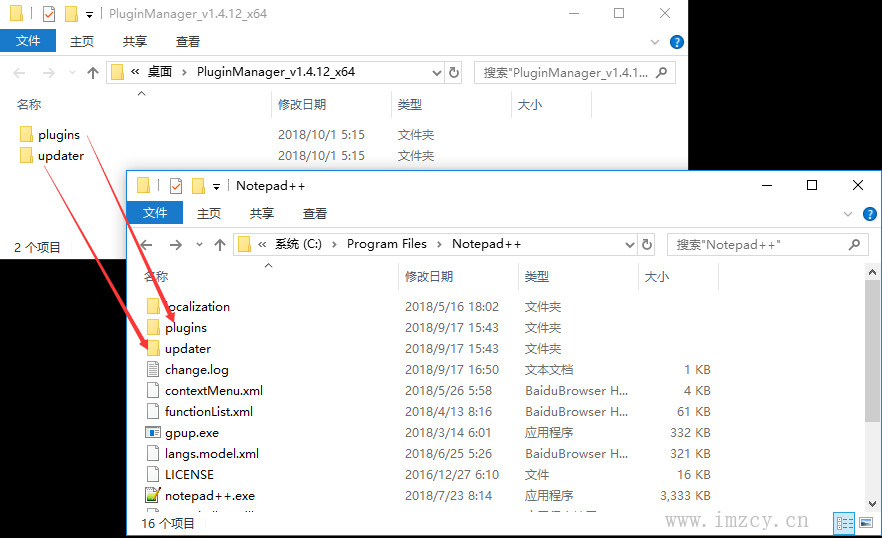Image resolution: width=882 pixels, height=538 pixels.
Task: Open quick access toolbar dropdown in PluginManager window
Action: 90,15
